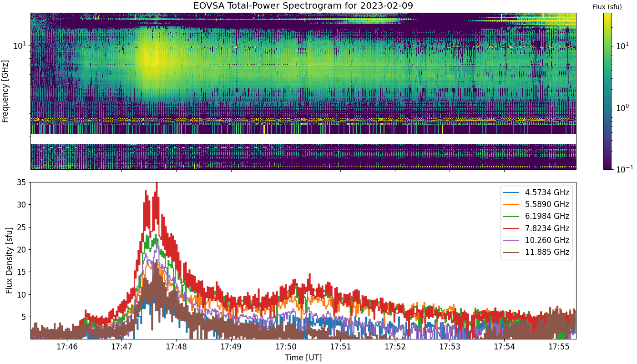Screen dimensions: 637x364
Task: Click the white data gap in the spectrogram
Action: pos(303,139)
